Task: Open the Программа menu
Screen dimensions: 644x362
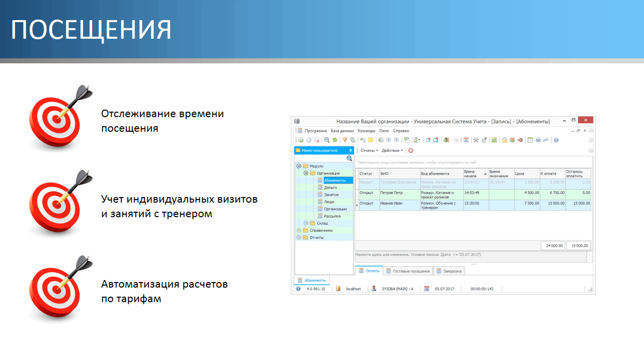Action: [315, 131]
